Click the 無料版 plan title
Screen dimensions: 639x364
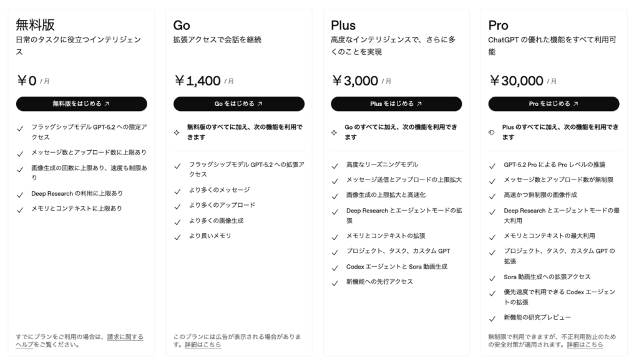36,25
